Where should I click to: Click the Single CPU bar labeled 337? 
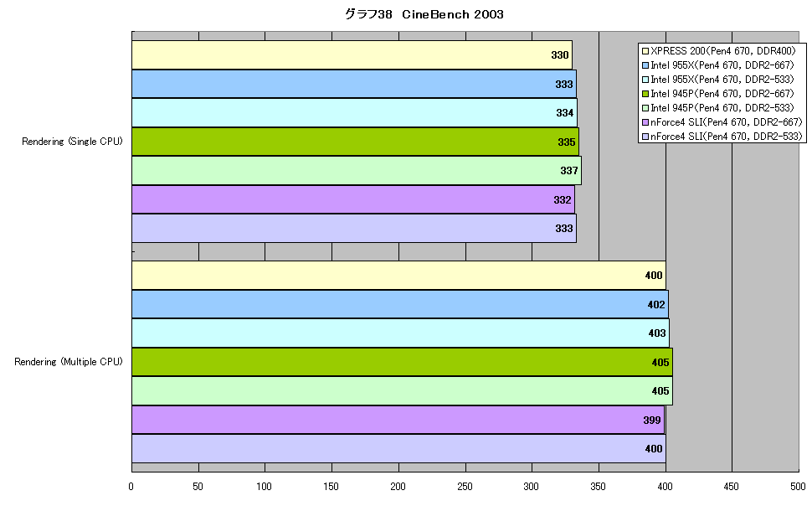pyautogui.click(x=357, y=171)
